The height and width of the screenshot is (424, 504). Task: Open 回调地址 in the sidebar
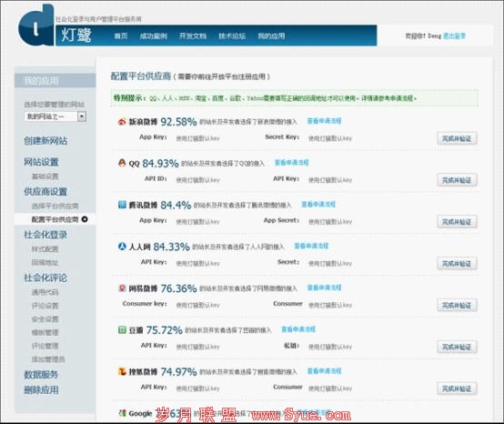click(45, 263)
